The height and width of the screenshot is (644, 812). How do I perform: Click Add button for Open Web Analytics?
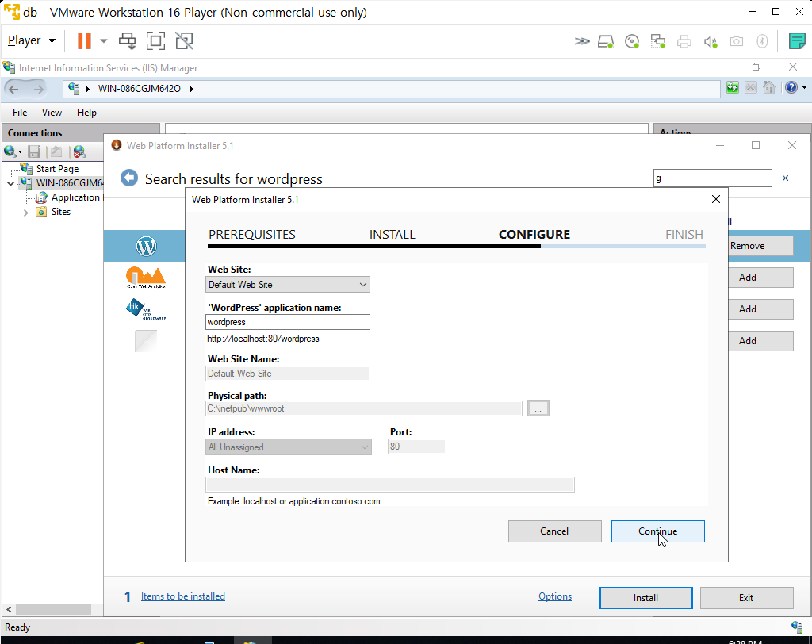[x=760, y=278]
